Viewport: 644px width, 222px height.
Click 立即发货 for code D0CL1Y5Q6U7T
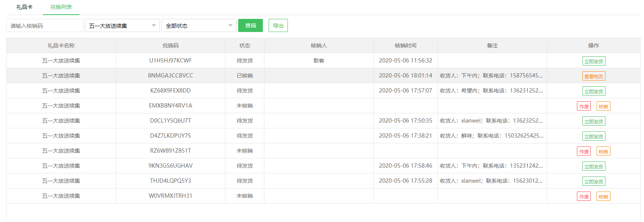(x=594, y=121)
